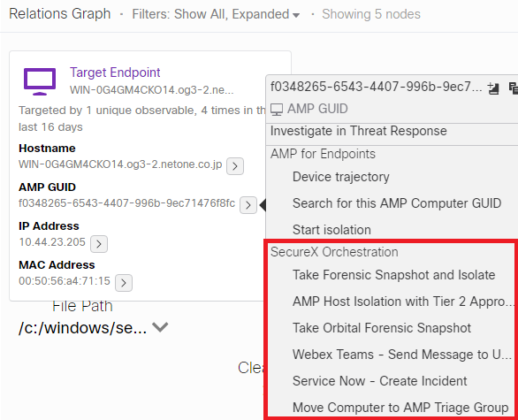Click the purple Target Endpoint monitor icon
The image size is (518, 420).
pyautogui.click(x=40, y=81)
